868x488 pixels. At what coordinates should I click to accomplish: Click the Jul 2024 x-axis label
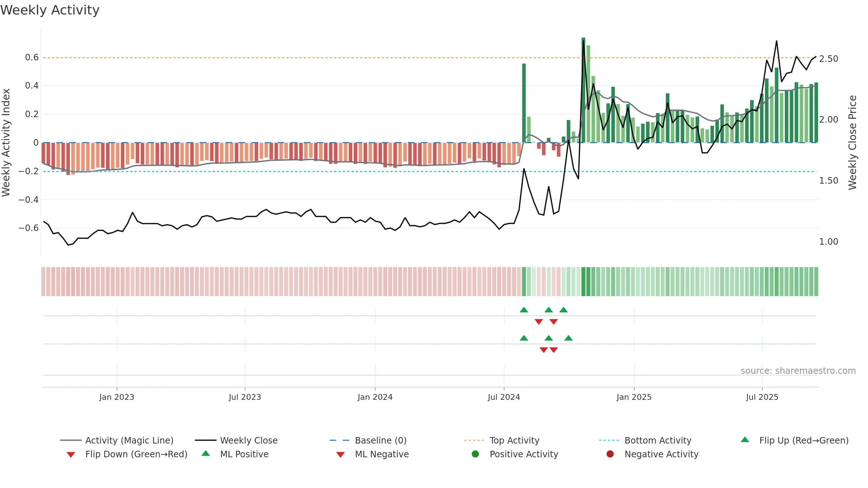tap(504, 397)
